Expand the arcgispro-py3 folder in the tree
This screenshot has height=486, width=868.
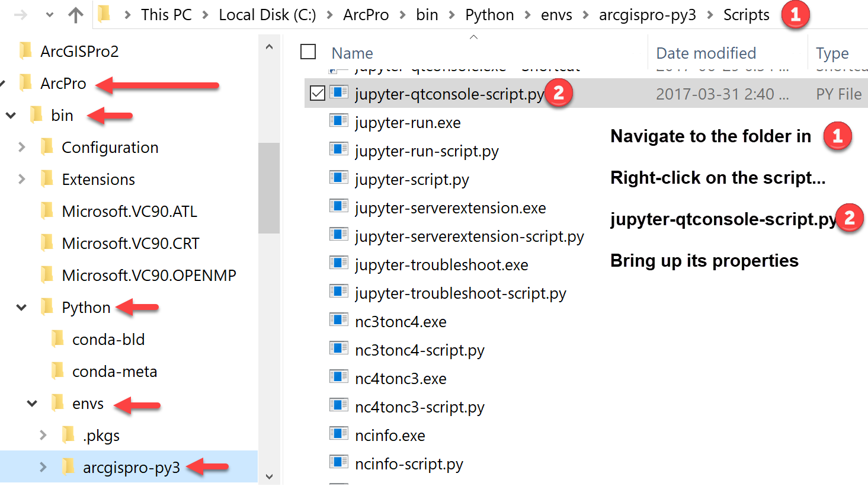tap(43, 467)
